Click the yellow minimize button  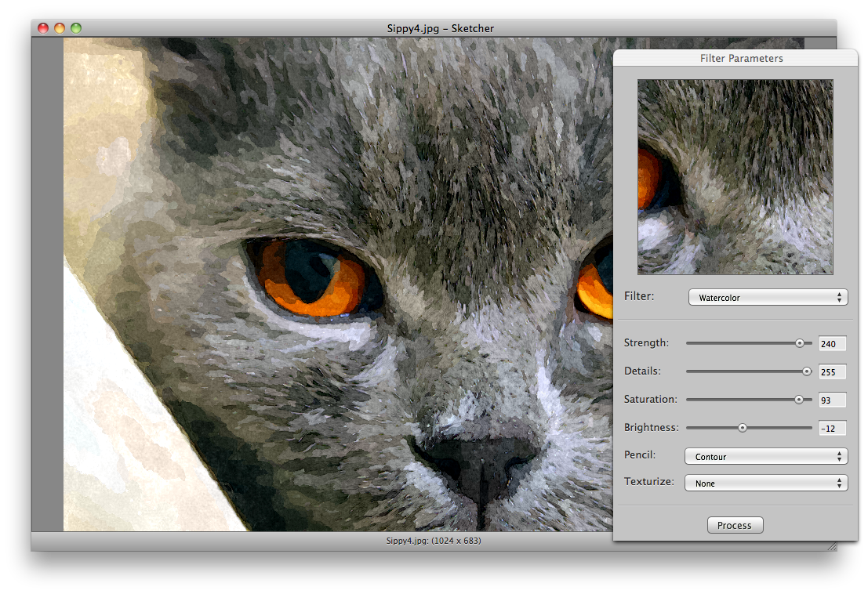[x=59, y=27]
